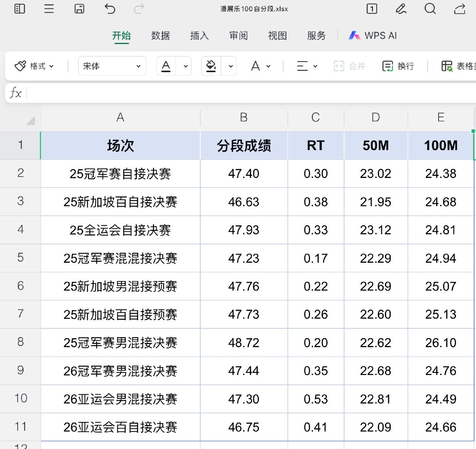
Task: Expand fill color dropdown arrow
Action: (231, 66)
